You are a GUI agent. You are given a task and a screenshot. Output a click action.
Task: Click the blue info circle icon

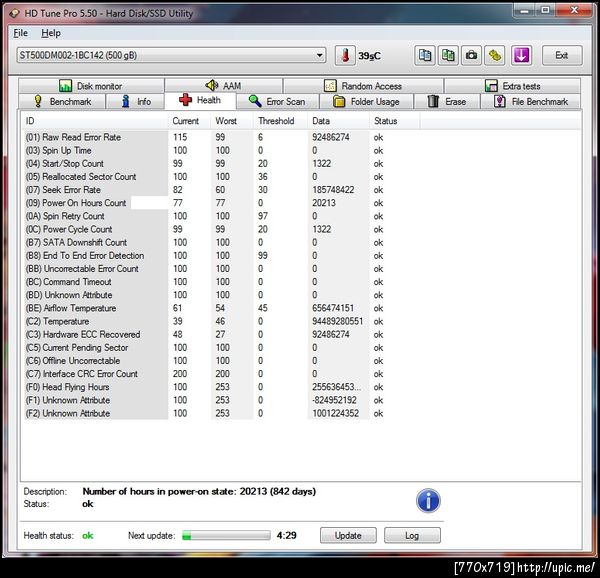click(428, 500)
